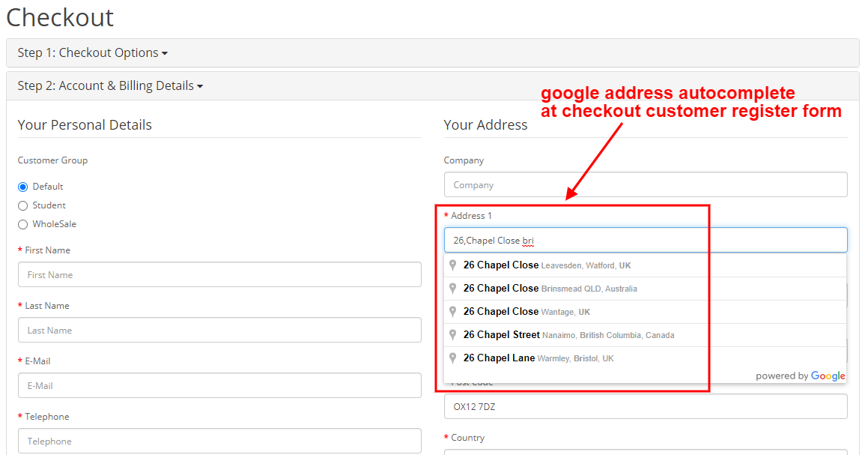This screenshot has height=455, width=868.
Task: Select the Default customer group
Action: [22, 186]
